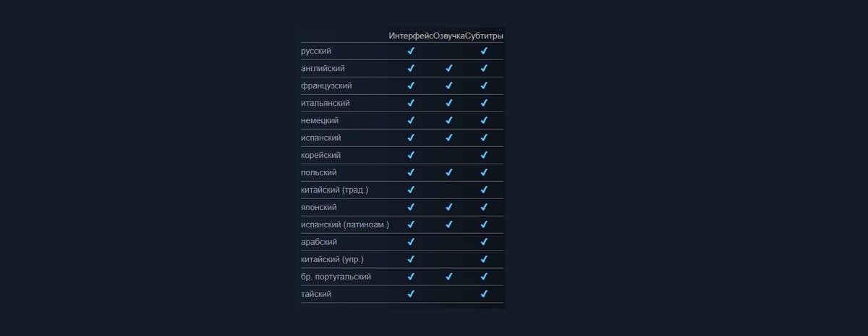Click the Озвучка checkmark for английский
The height and width of the screenshot is (336, 868).
[x=448, y=68]
